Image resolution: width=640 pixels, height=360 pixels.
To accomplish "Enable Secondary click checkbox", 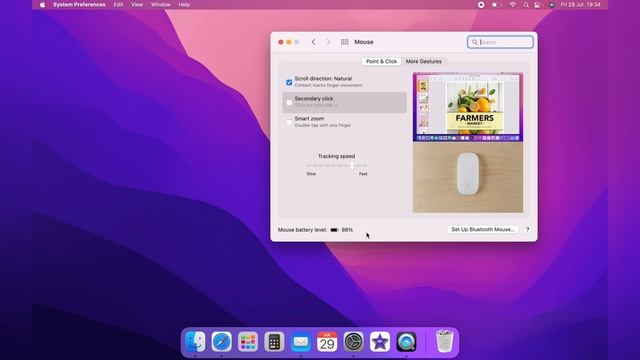I will (289, 102).
